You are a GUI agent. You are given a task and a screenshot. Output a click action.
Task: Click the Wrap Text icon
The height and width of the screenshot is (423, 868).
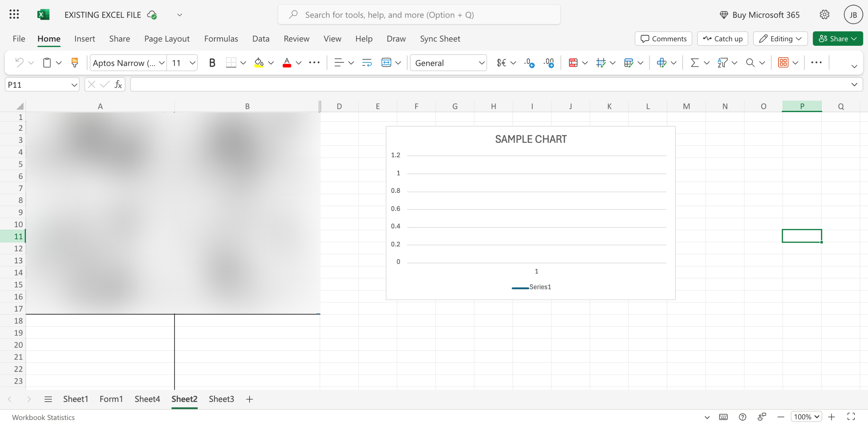(367, 63)
